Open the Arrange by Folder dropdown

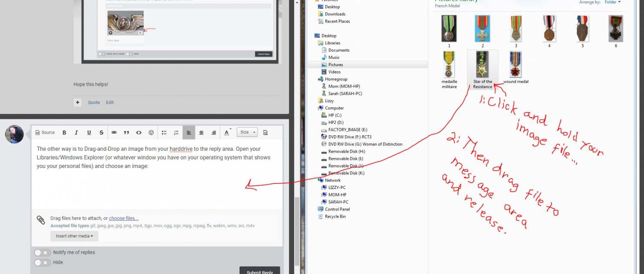(613, 2)
